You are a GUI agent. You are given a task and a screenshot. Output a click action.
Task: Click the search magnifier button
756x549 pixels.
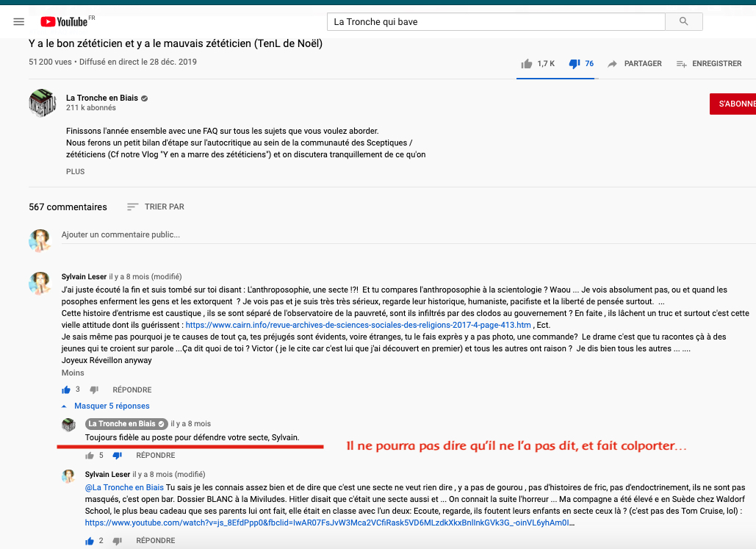click(x=683, y=21)
